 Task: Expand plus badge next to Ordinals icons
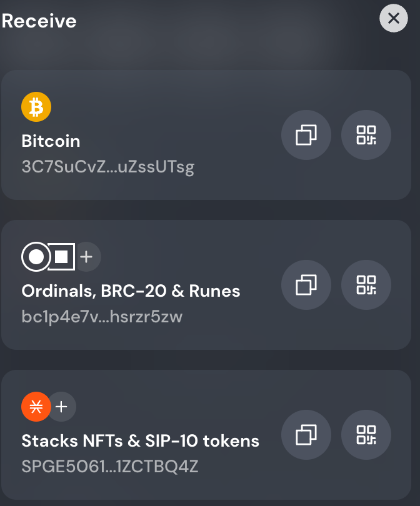87,256
